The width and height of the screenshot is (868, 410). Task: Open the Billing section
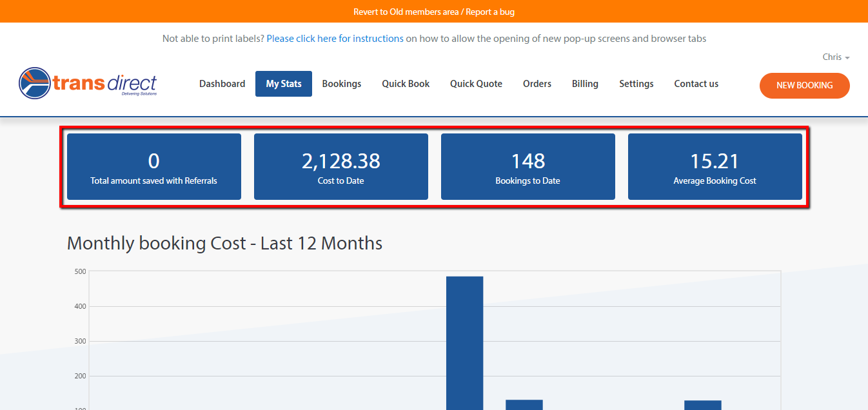click(585, 84)
